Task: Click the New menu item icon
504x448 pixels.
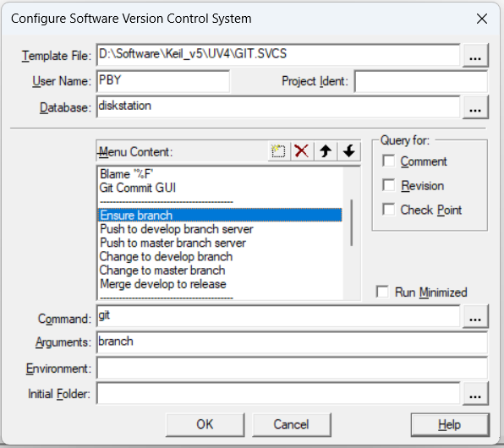Action: [x=278, y=151]
